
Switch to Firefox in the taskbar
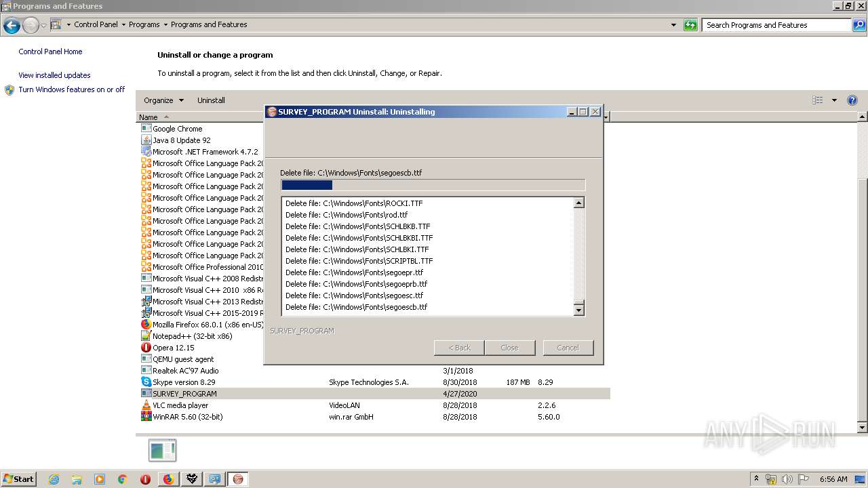169,479
